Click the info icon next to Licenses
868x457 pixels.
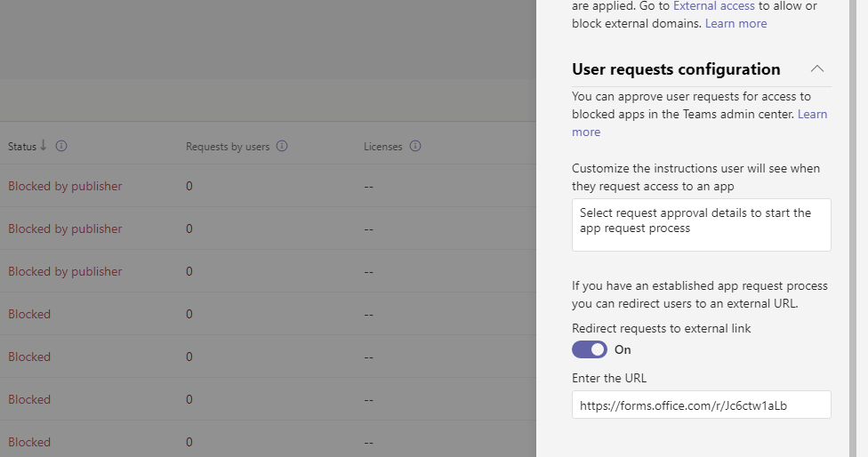(x=415, y=146)
